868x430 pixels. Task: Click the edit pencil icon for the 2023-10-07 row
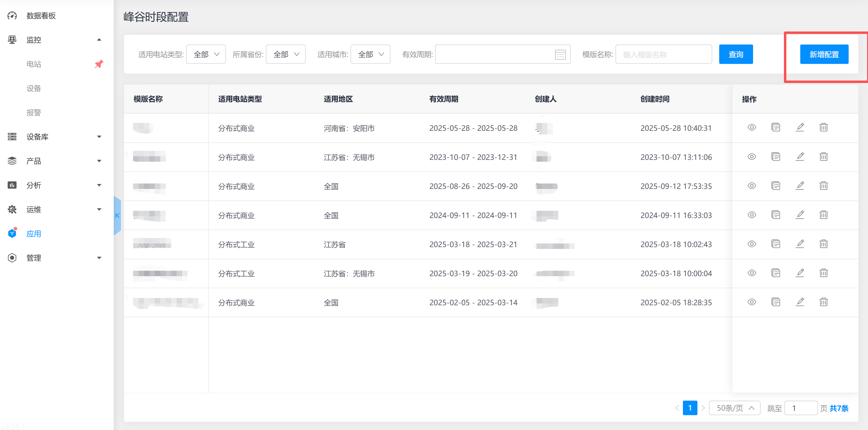pyautogui.click(x=800, y=157)
